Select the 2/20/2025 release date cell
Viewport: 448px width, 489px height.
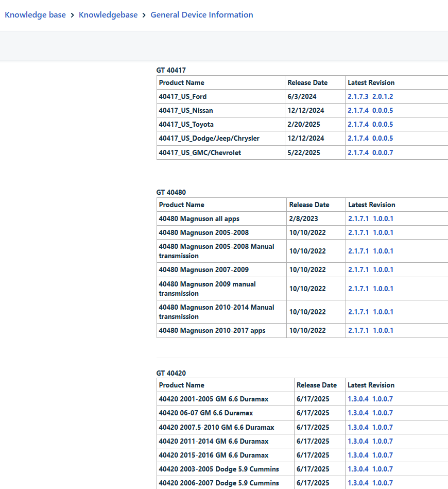pyautogui.click(x=315, y=124)
